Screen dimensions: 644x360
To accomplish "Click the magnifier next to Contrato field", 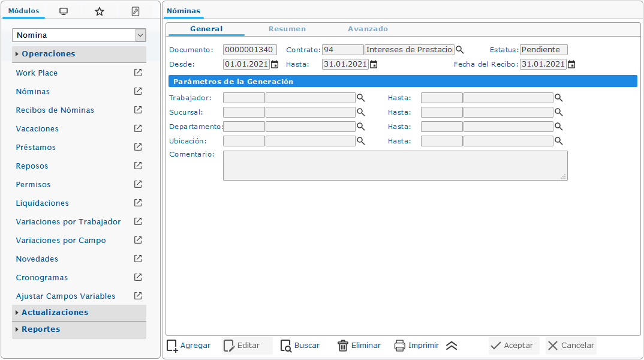I will tap(460, 50).
